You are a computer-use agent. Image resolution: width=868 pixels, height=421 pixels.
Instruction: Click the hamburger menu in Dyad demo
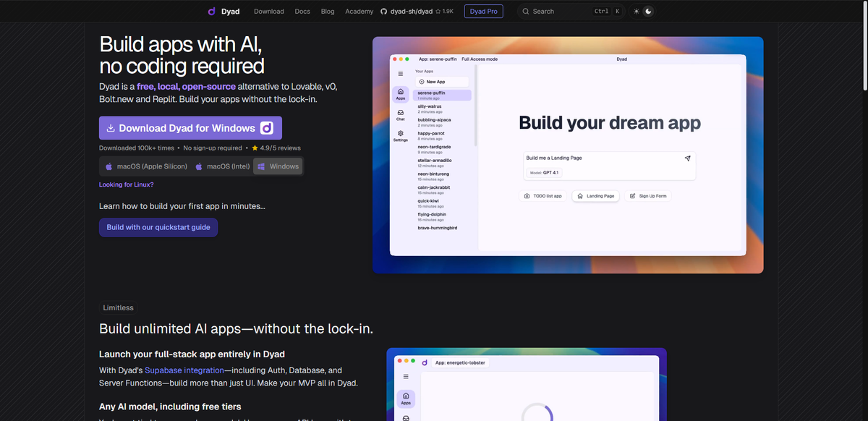400,74
